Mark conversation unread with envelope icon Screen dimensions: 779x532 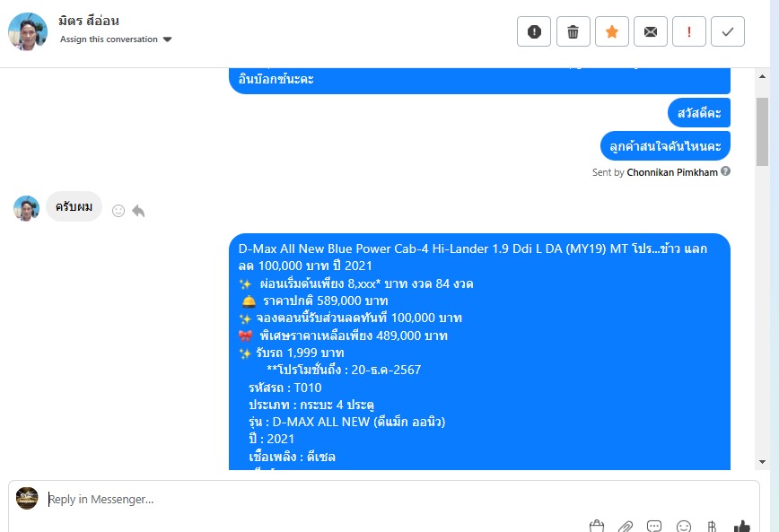651,31
